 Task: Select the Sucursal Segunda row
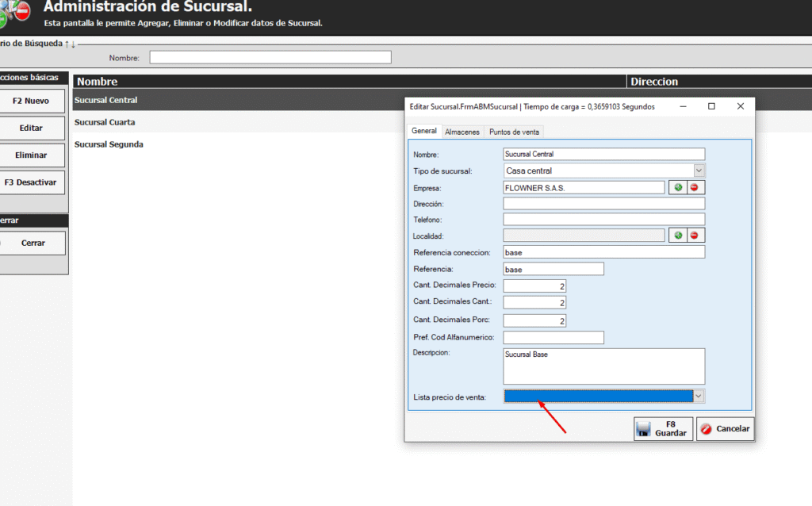click(109, 144)
